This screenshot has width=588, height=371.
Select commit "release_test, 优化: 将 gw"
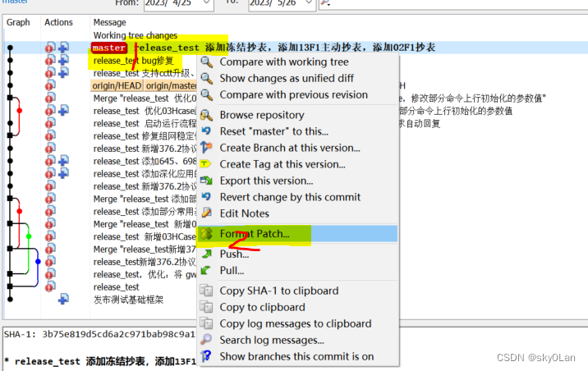(x=145, y=274)
